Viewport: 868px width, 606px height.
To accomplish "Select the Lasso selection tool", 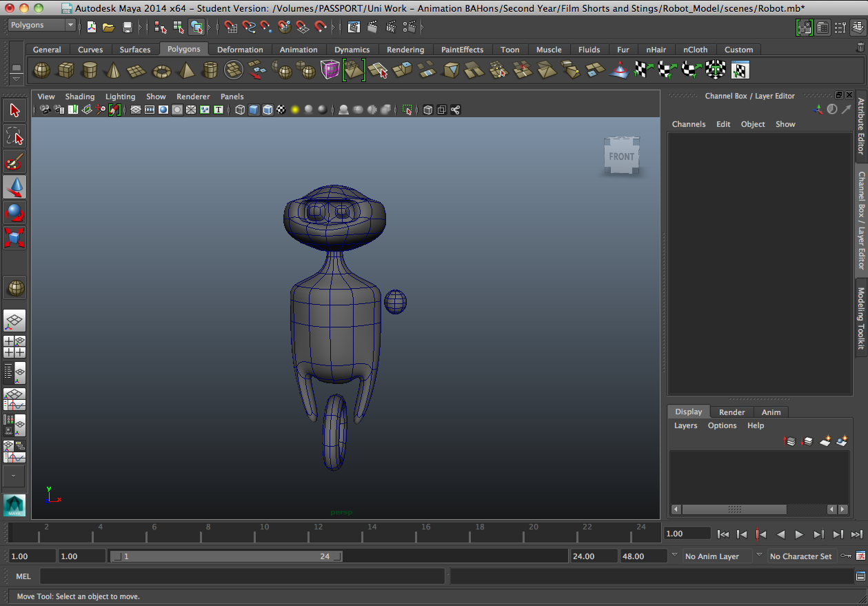I will 14,136.
